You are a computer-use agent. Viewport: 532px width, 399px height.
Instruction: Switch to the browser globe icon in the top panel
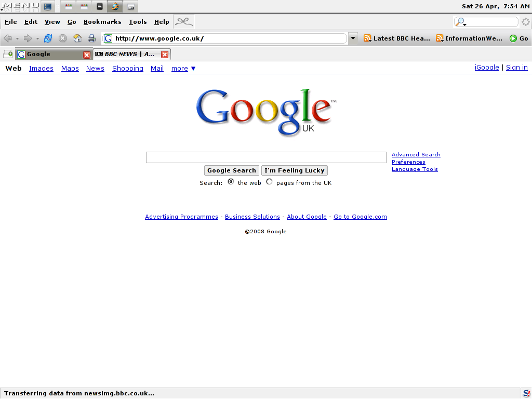115,6
